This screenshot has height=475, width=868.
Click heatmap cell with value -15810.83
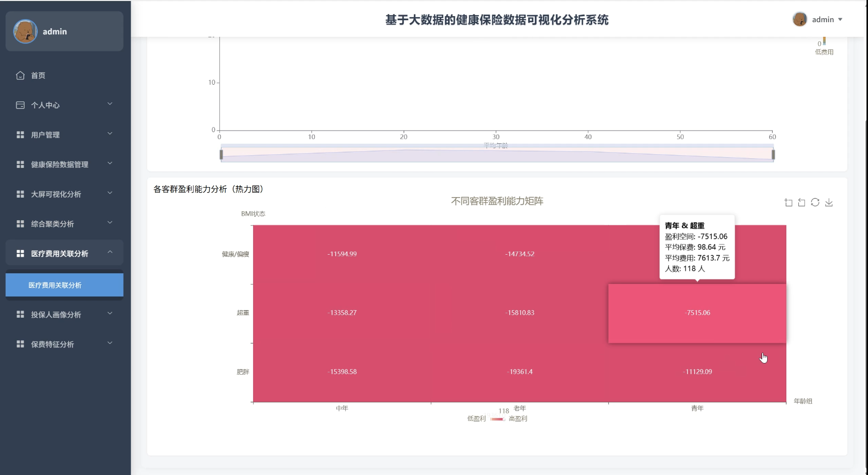[520, 313]
